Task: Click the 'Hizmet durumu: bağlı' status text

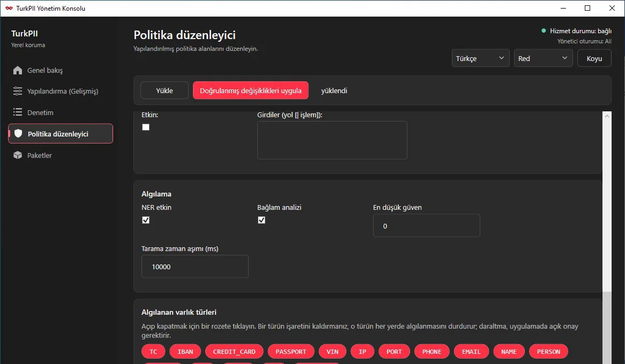Action: [581, 31]
